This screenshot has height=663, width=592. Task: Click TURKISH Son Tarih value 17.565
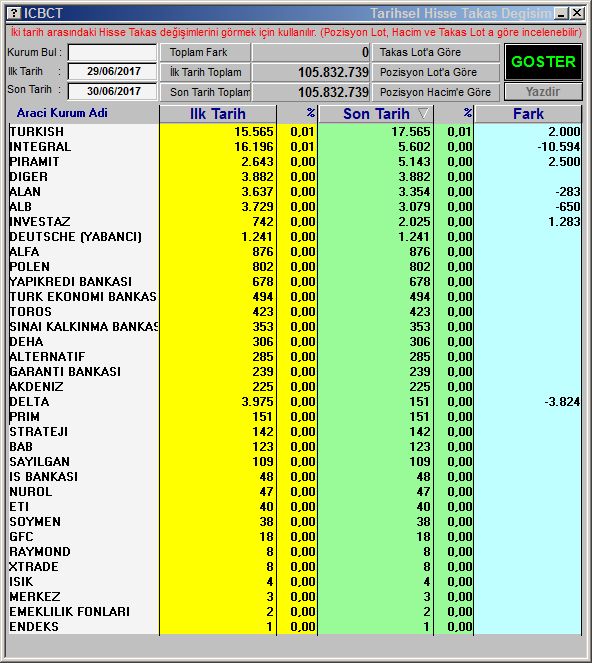click(x=411, y=132)
